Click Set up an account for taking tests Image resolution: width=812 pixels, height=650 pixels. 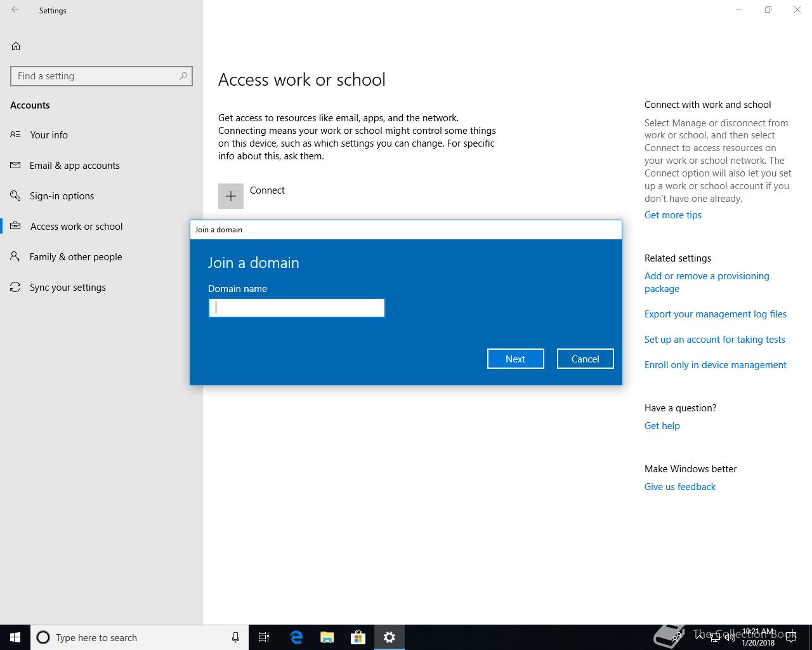pos(715,340)
